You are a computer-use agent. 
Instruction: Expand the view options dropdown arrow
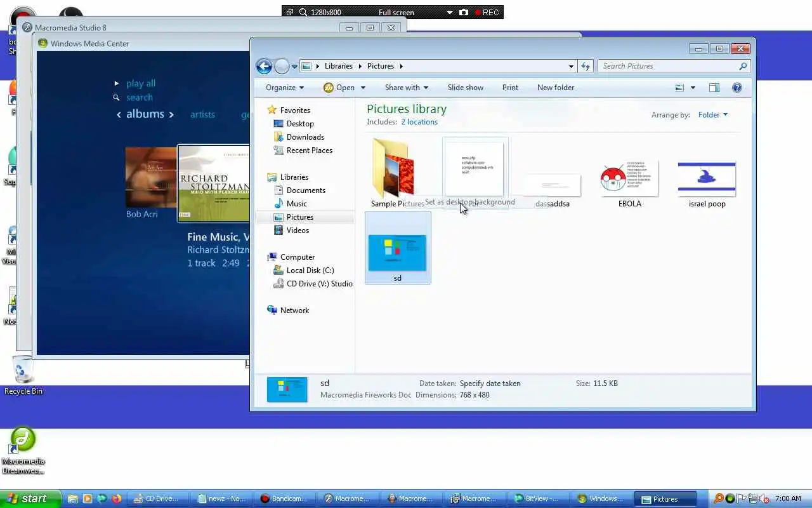click(693, 88)
